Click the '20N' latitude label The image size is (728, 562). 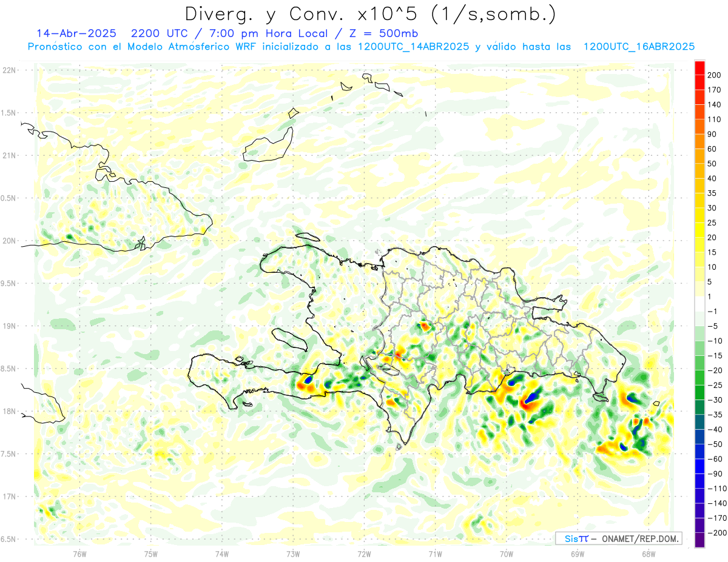click(8, 241)
